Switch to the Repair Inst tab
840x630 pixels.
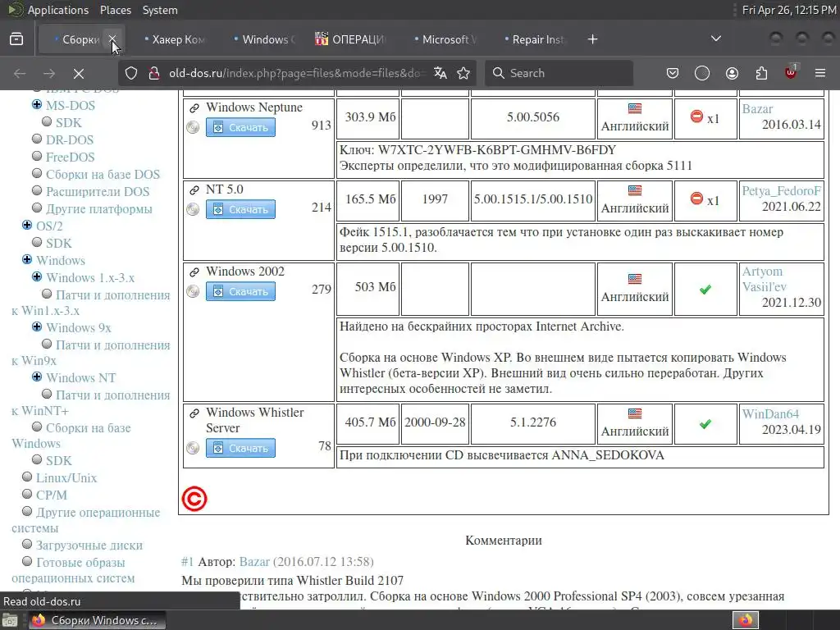click(x=535, y=39)
